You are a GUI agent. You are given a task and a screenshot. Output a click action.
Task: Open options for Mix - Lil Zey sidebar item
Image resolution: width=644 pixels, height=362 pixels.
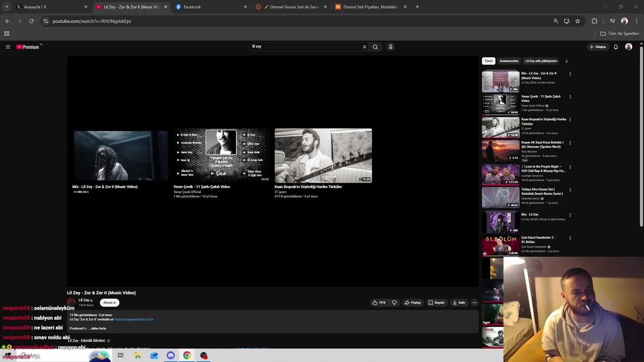click(x=570, y=215)
